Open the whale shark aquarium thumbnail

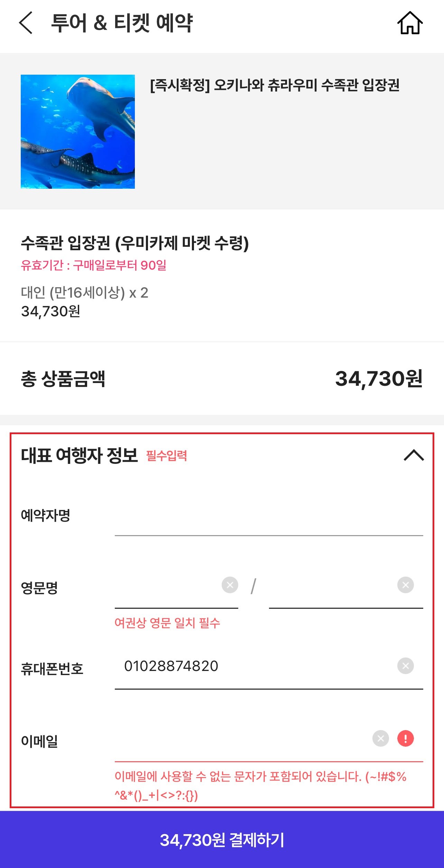click(x=78, y=131)
